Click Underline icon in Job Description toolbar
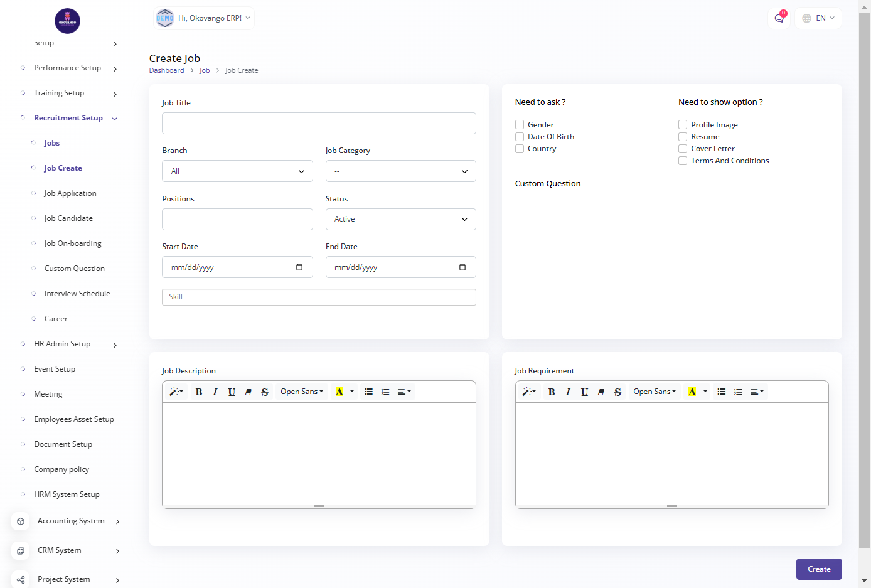Screen dimensions: 871x588 point(232,392)
